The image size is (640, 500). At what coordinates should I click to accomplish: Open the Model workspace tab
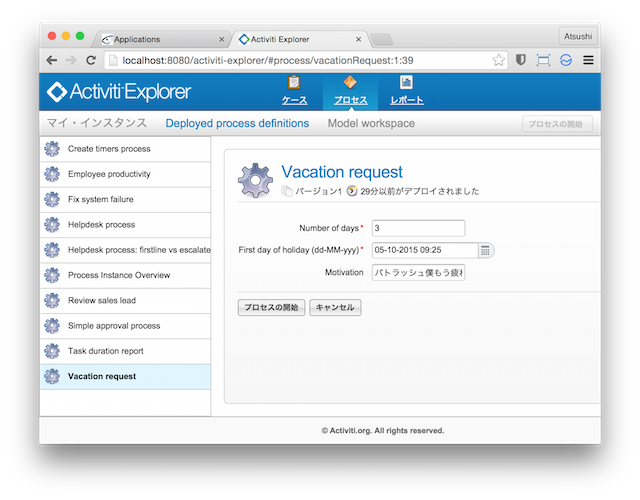click(371, 124)
